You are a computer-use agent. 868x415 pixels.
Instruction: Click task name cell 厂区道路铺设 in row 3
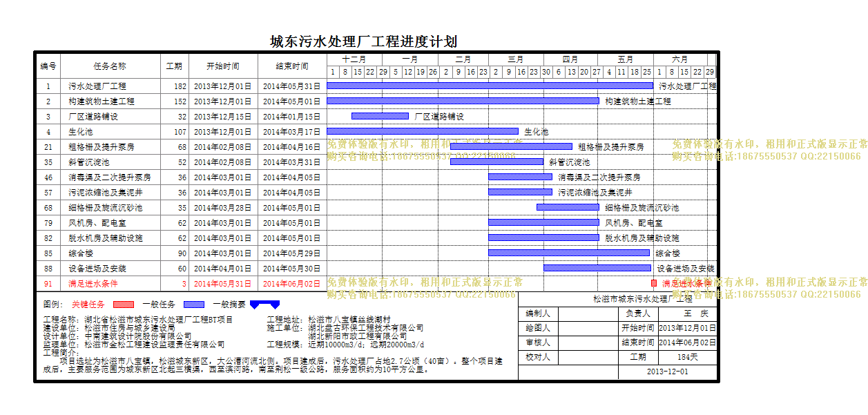pos(110,117)
